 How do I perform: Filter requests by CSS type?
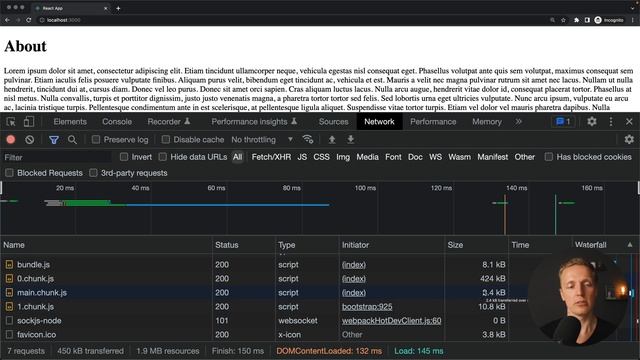coord(321,157)
